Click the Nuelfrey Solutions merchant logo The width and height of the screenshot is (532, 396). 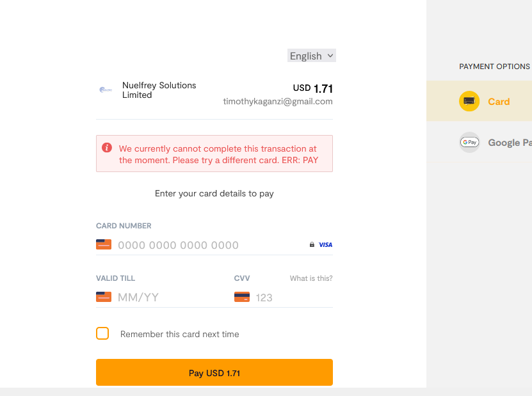[x=106, y=90]
